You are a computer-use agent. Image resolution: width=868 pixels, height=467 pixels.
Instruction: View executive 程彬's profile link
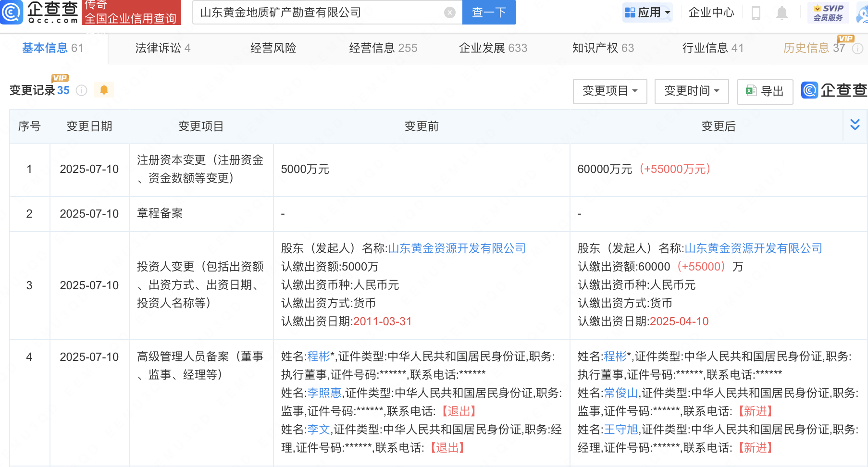coord(319,356)
